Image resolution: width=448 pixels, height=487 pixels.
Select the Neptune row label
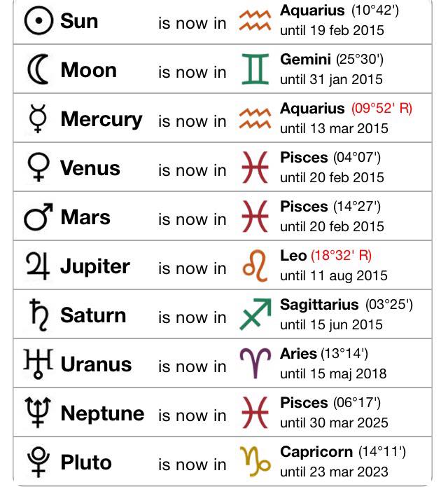[102, 413]
